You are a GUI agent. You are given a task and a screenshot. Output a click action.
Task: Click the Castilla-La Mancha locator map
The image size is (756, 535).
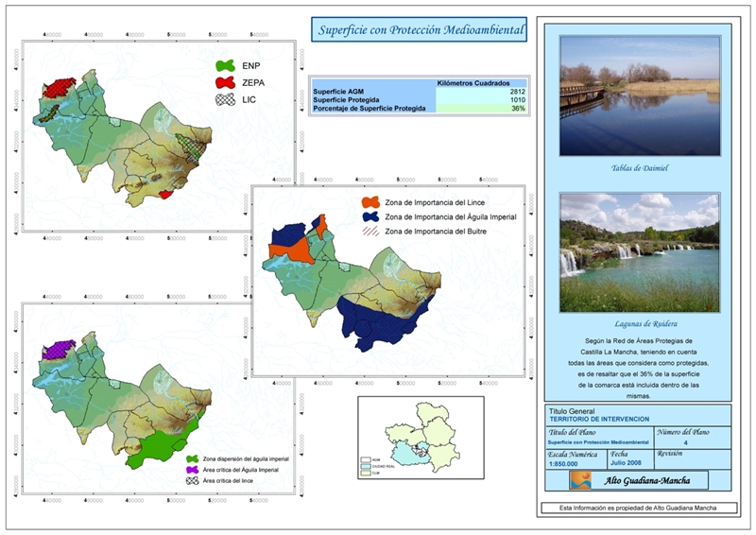(x=421, y=438)
